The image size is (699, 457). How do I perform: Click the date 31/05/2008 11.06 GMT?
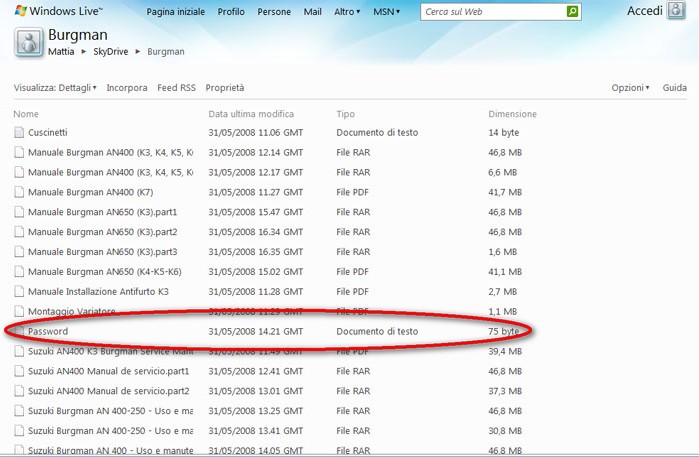pos(255,132)
